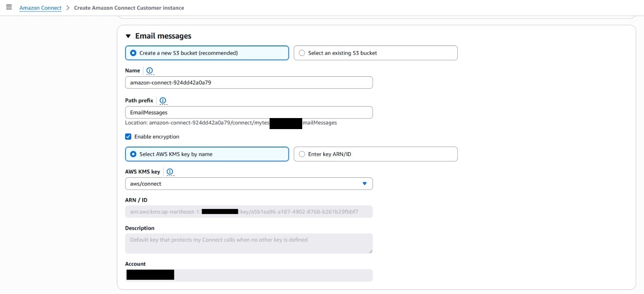Click the Create Amazon Connect Customer instance breadcrumb
The image size is (644, 294).
coord(129,8)
